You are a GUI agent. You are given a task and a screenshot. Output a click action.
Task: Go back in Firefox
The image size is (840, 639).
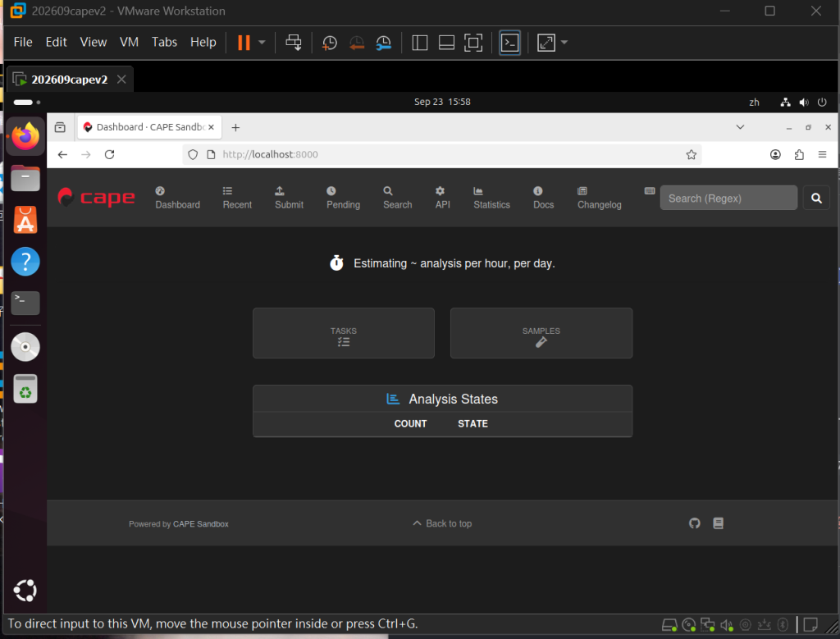click(62, 154)
